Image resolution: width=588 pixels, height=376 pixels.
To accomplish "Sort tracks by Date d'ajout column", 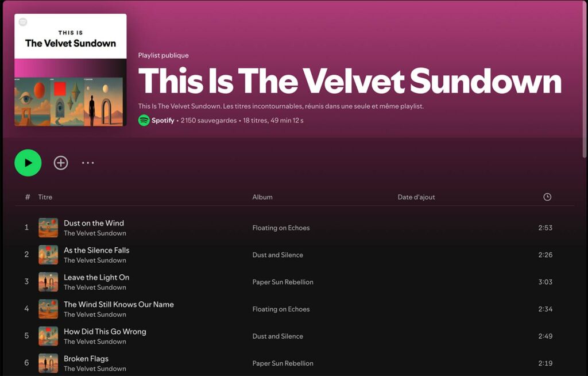I will [416, 197].
